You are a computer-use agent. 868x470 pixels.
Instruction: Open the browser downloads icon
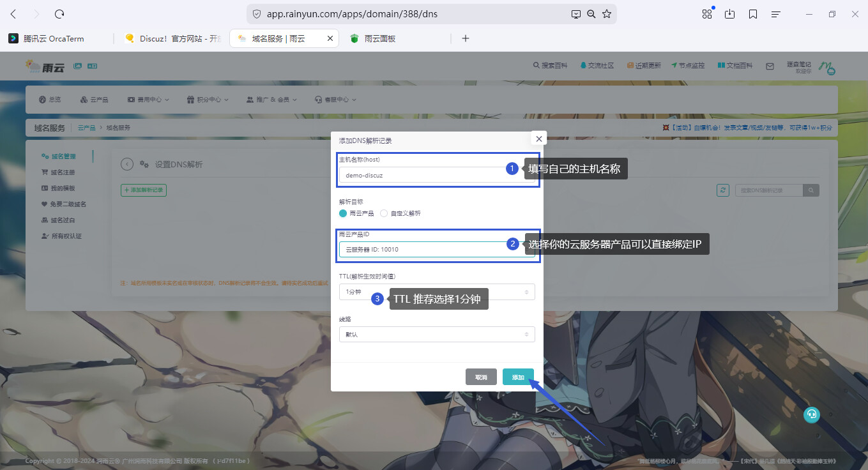[730, 13]
